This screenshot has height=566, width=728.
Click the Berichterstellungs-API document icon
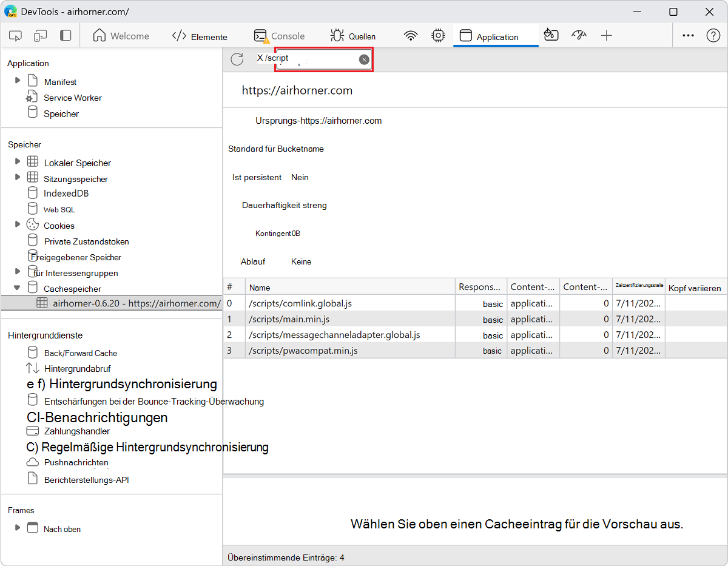[33, 479]
